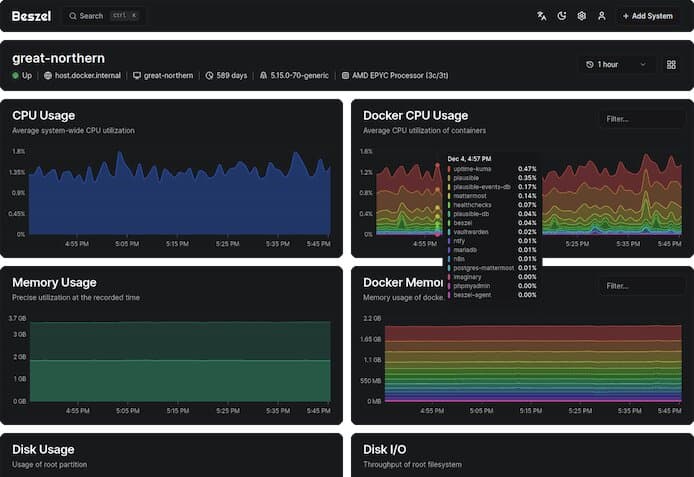Open the user account icon
This screenshot has height=477, width=694.
point(601,16)
